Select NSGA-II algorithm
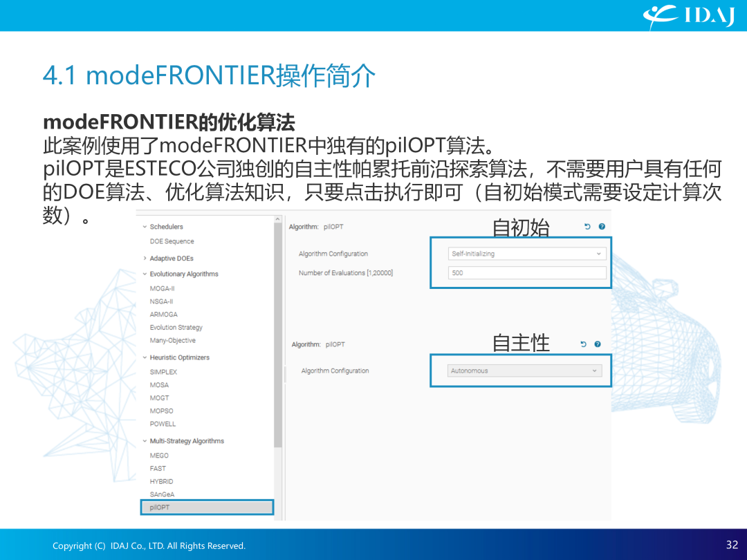Viewport: 747px width, 560px height. 161,301
